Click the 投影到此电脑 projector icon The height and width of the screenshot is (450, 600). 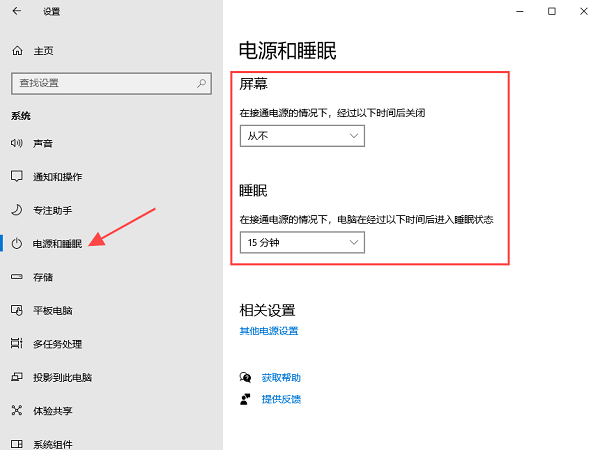pyautogui.click(x=16, y=377)
